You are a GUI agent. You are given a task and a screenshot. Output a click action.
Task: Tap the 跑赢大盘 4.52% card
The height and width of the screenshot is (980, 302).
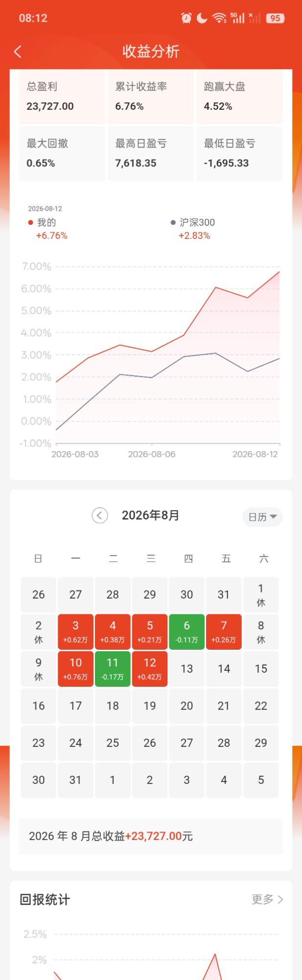point(239,97)
